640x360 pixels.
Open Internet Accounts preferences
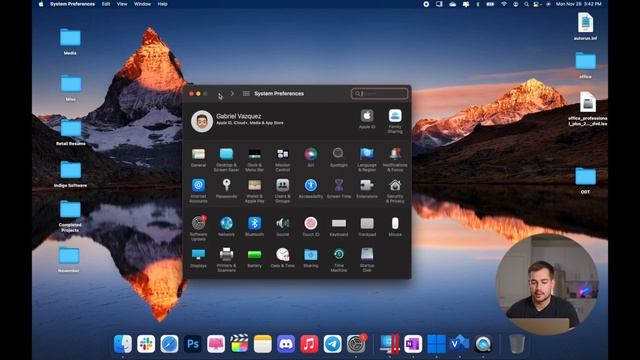tap(198, 190)
